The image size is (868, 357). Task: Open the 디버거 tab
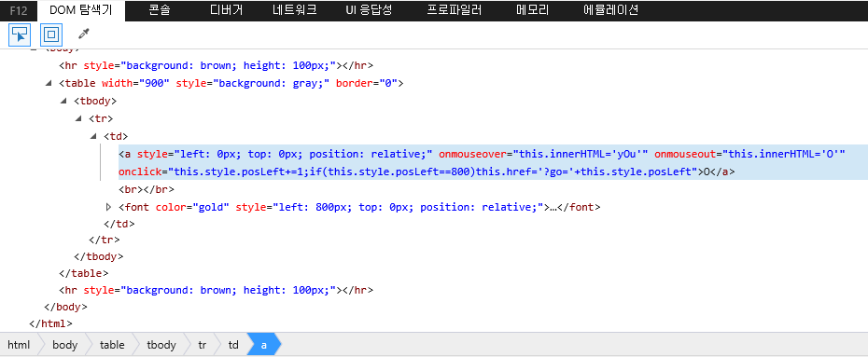click(x=227, y=10)
